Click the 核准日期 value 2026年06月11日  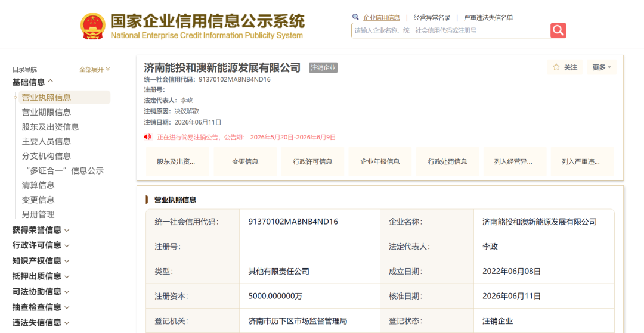tap(512, 295)
